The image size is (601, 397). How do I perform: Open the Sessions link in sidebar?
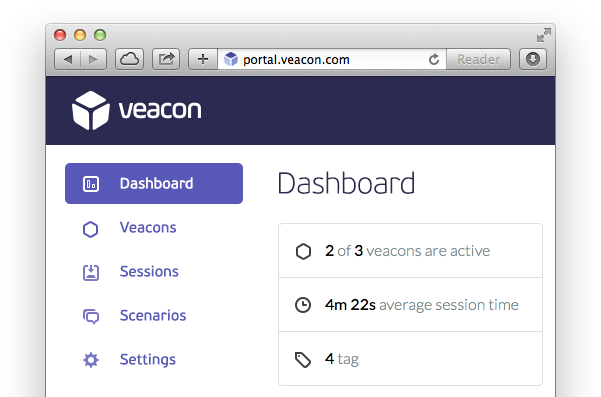149,271
